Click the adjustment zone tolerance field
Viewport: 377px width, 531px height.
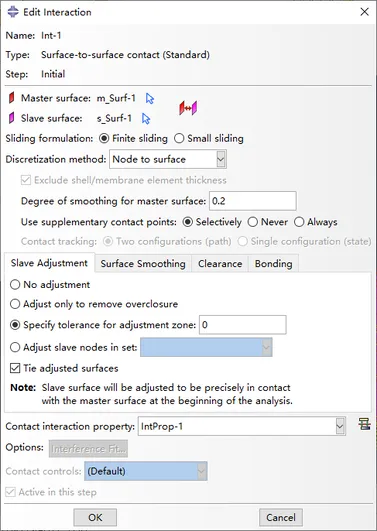(243, 325)
